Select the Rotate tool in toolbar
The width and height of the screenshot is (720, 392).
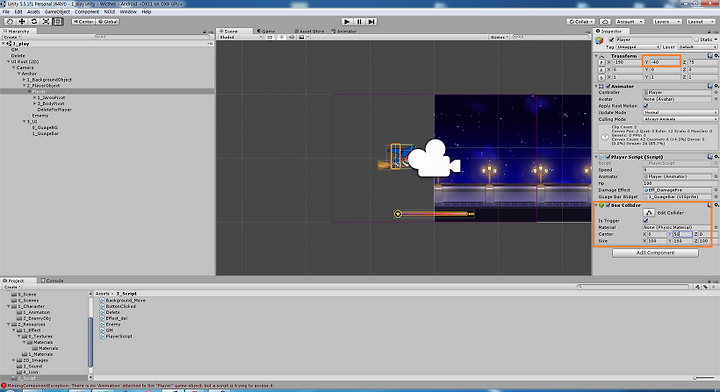[34, 22]
